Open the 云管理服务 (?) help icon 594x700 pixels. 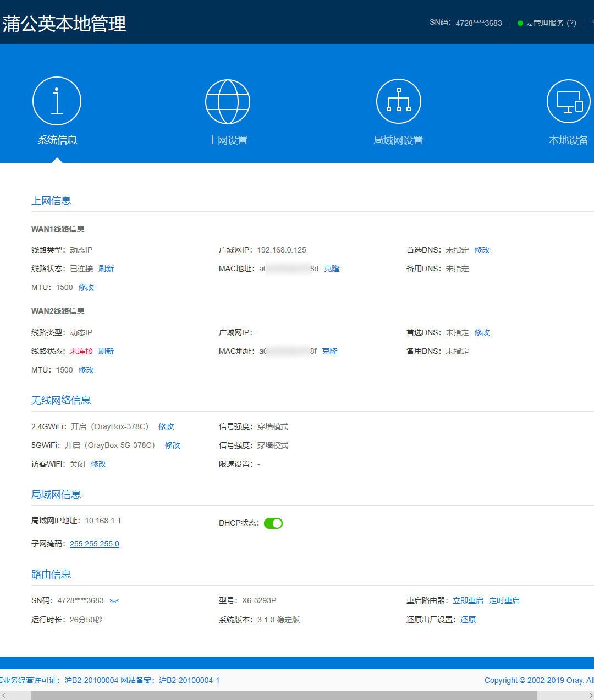[x=570, y=23]
